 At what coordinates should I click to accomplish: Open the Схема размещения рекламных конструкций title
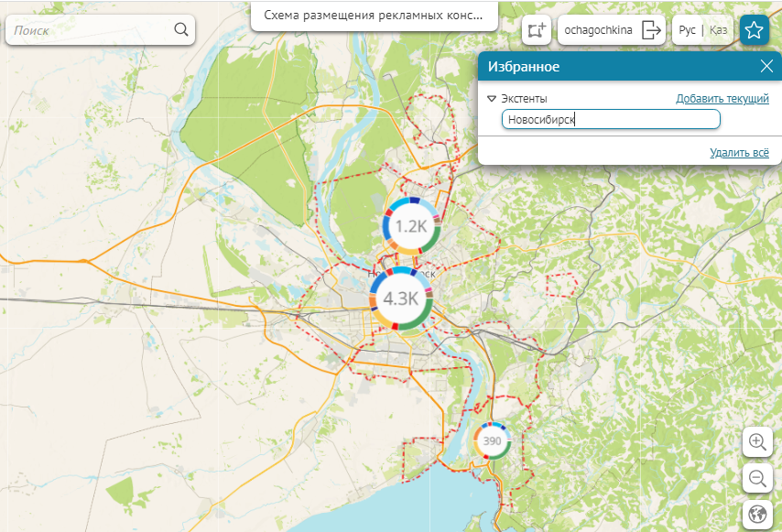(374, 16)
